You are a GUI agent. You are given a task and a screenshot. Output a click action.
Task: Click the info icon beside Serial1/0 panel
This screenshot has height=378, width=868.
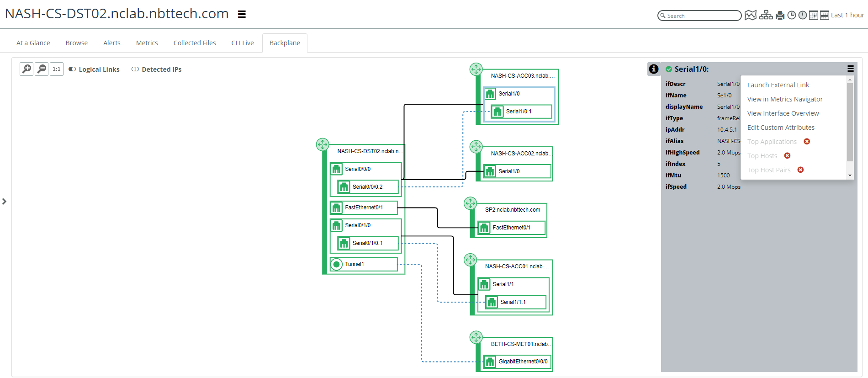pyautogui.click(x=654, y=69)
